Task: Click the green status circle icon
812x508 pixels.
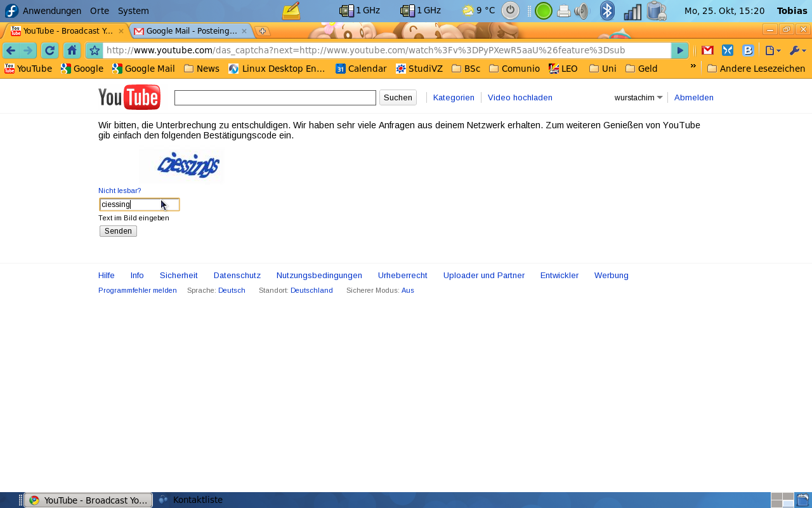Action: point(543,11)
